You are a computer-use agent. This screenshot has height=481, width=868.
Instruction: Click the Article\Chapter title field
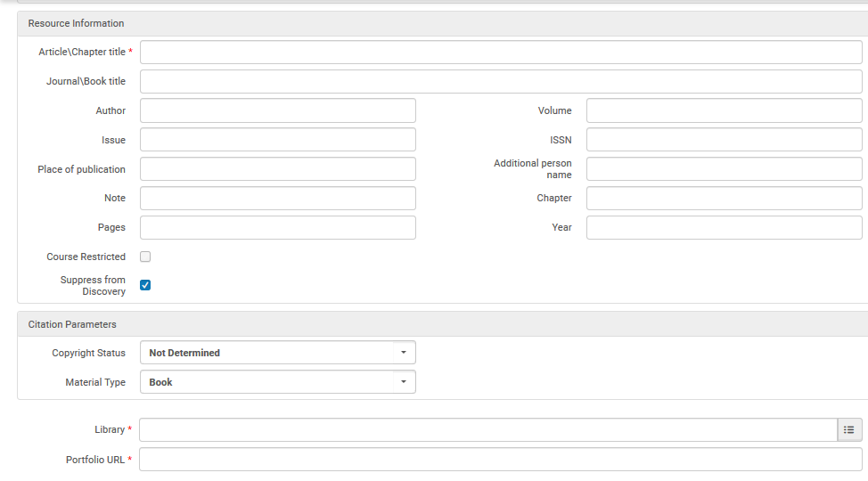(500, 53)
